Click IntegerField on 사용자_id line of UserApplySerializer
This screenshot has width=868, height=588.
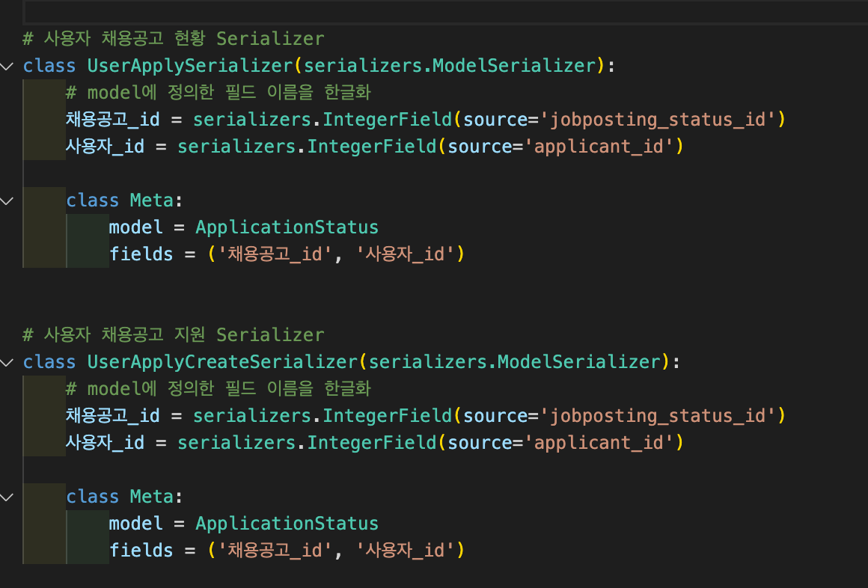coord(372,147)
